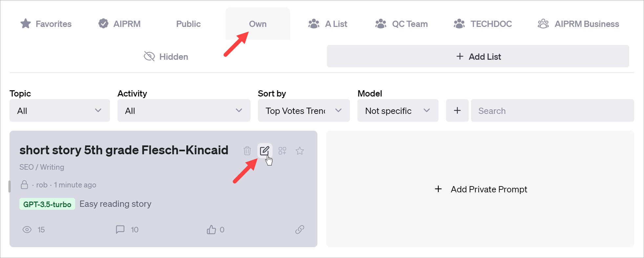Click Add Private Prompt
The height and width of the screenshot is (258, 644).
click(x=481, y=189)
